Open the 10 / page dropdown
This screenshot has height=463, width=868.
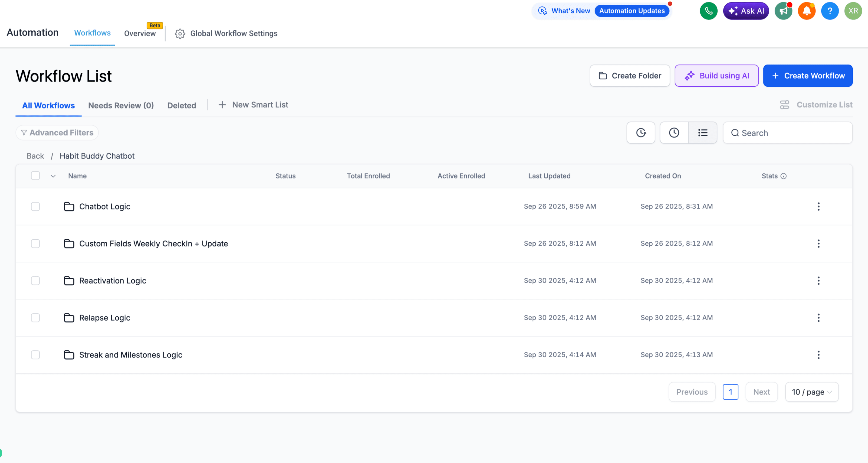[812, 392]
